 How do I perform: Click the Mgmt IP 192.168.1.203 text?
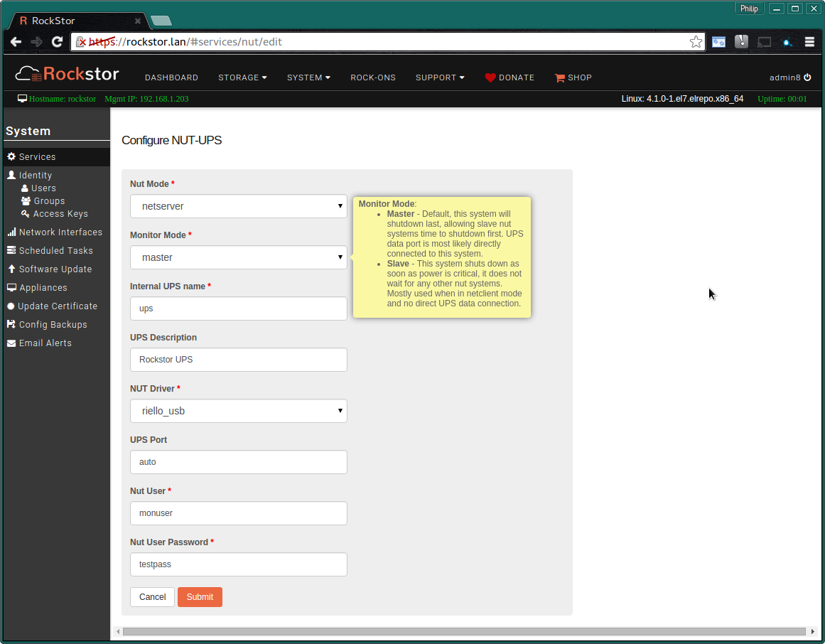(x=146, y=98)
